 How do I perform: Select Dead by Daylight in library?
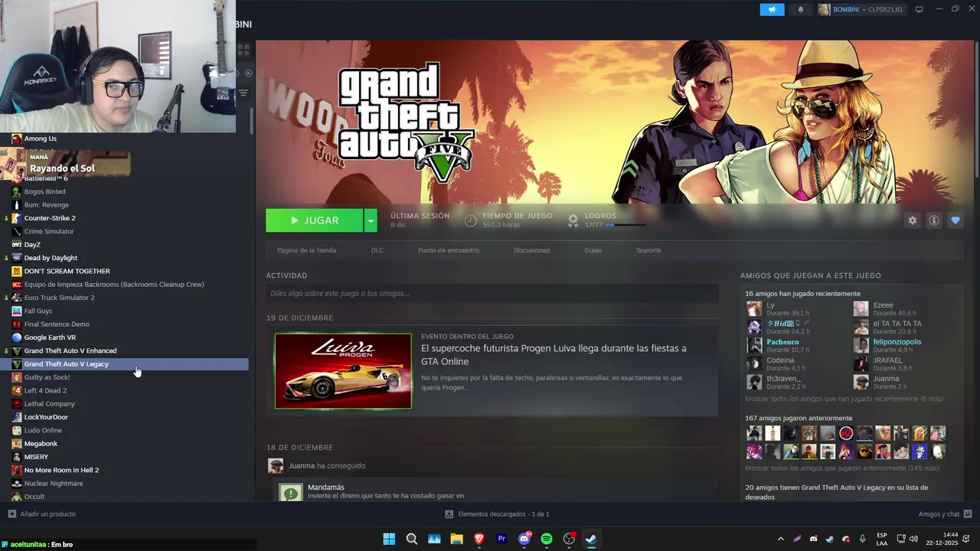(51, 258)
